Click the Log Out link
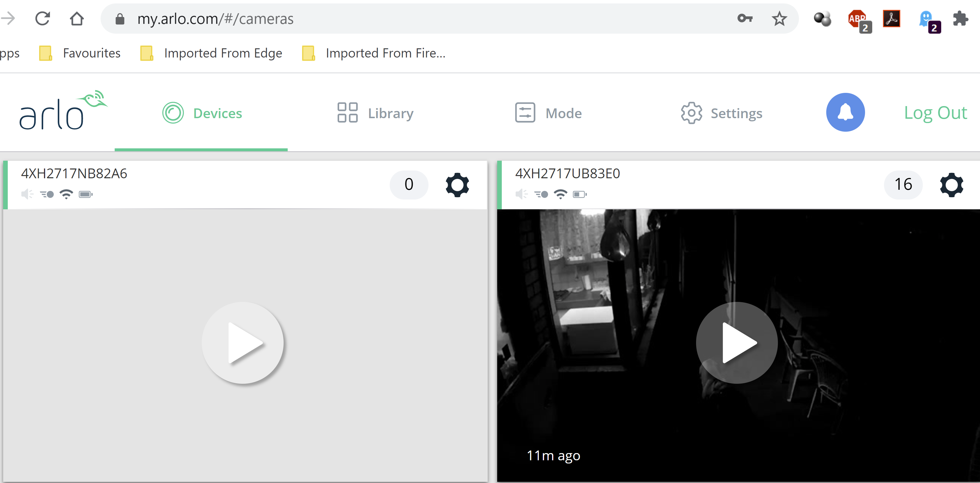Screen dimensions: 980x483 click(x=935, y=113)
